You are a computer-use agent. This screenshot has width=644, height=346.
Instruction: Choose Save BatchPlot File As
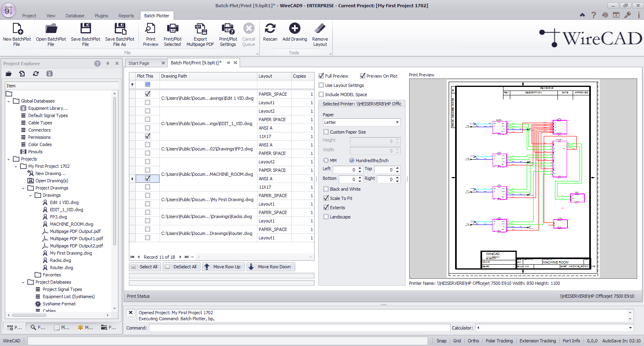(x=120, y=34)
